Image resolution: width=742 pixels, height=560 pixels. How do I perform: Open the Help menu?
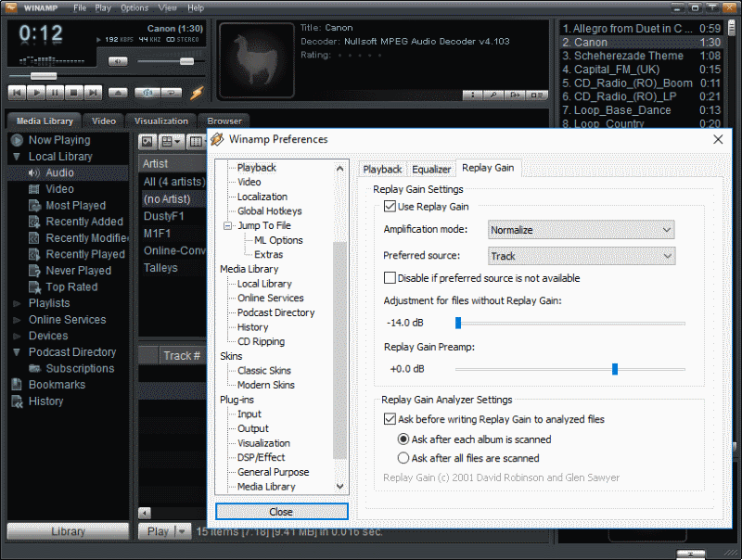[196, 7]
